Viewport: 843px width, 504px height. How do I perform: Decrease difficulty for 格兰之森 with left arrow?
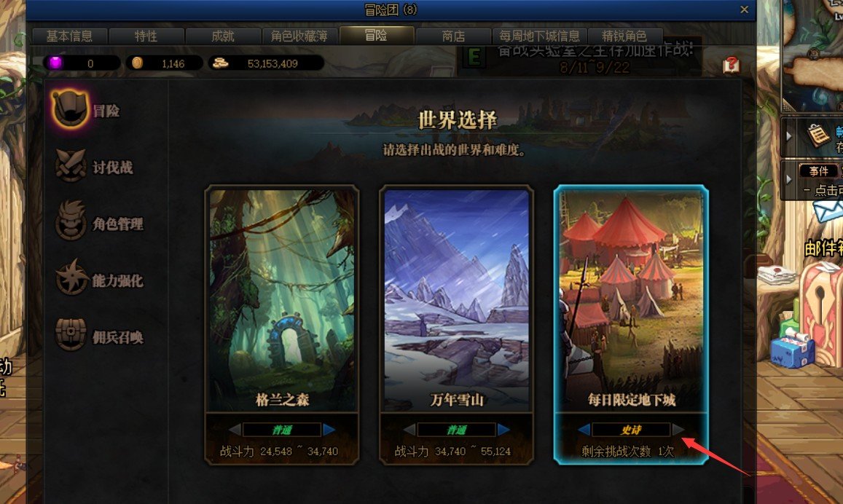click(235, 429)
